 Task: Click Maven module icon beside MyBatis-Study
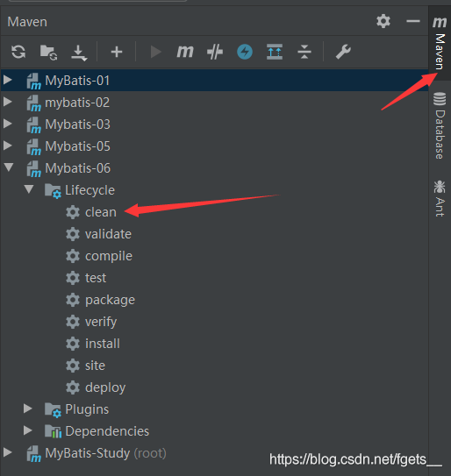tap(33, 453)
